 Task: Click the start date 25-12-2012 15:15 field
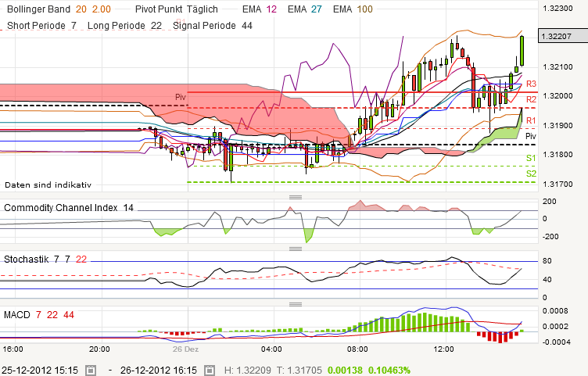(40, 371)
